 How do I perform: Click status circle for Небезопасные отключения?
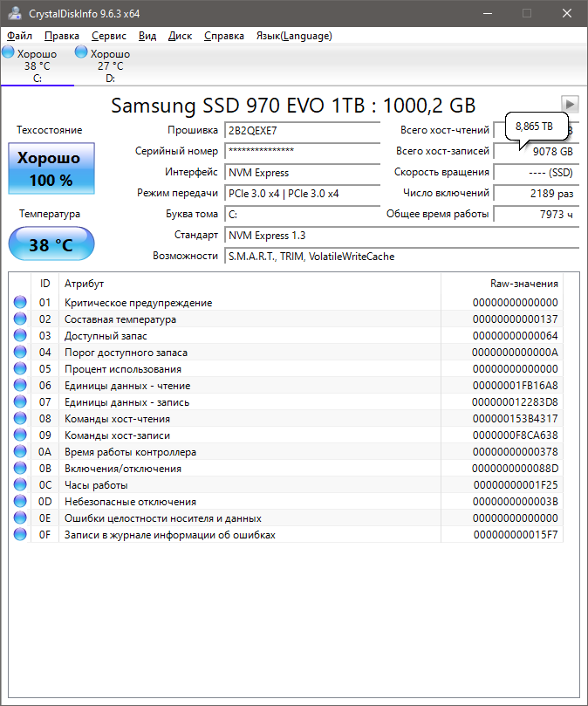point(20,501)
